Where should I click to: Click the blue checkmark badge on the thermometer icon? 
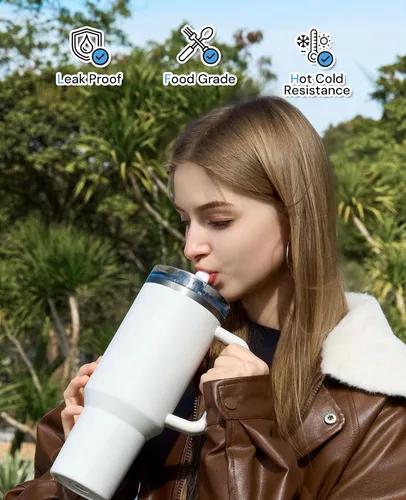326,59
